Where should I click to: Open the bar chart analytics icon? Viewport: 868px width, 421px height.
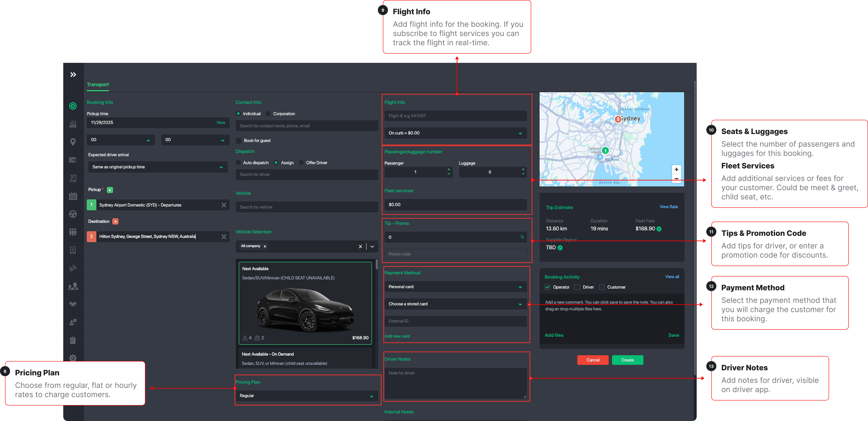(73, 124)
